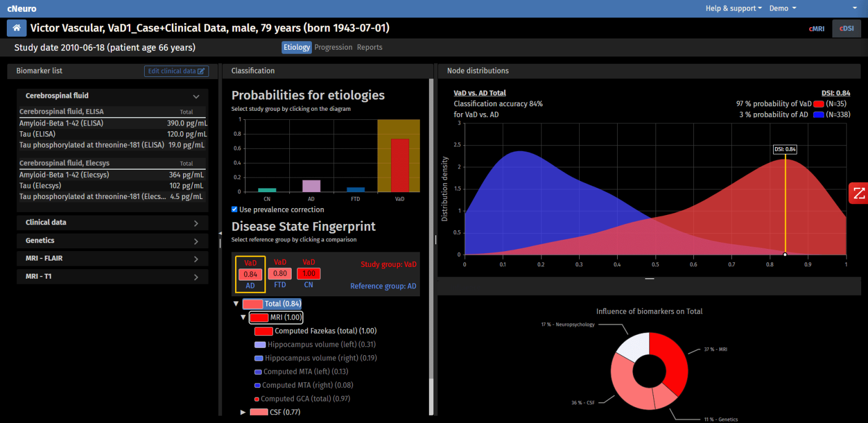Expand the Clinical data section
The width and height of the screenshot is (868, 423).
196,223
